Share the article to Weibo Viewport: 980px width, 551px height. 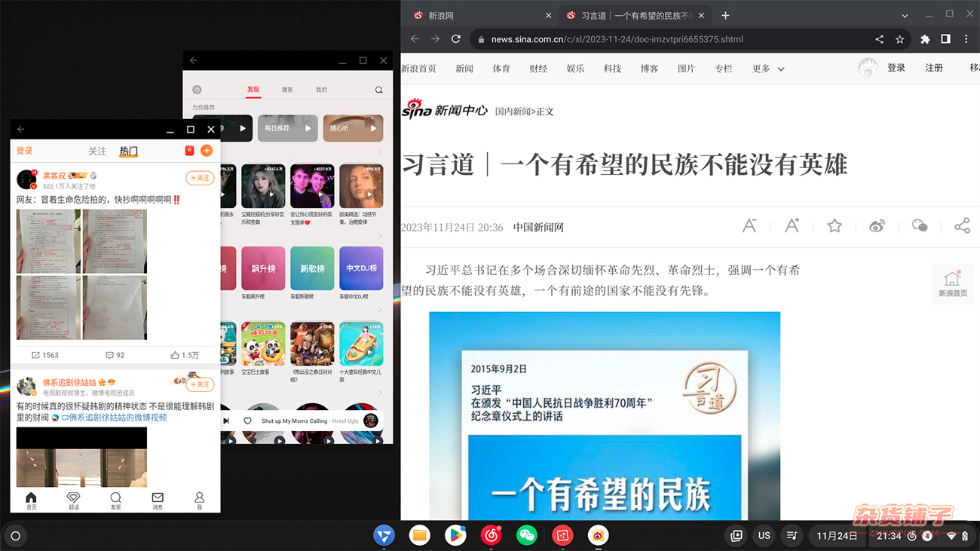877,225
